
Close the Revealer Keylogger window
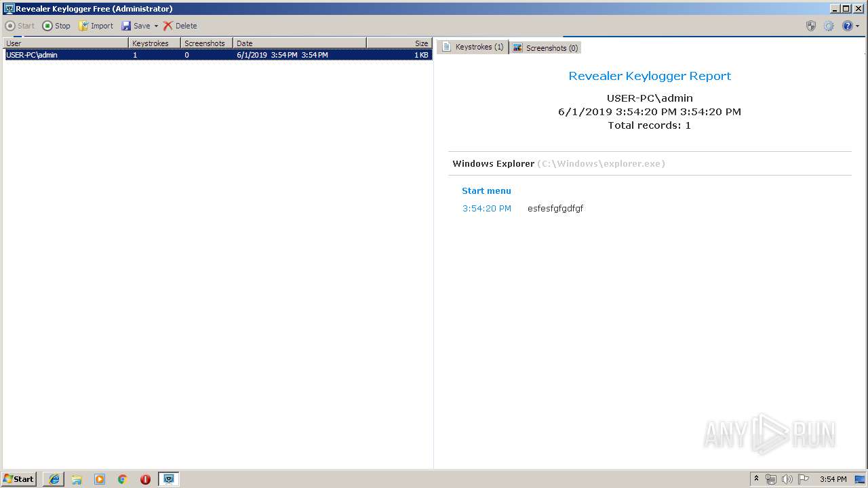pos(858,8)
